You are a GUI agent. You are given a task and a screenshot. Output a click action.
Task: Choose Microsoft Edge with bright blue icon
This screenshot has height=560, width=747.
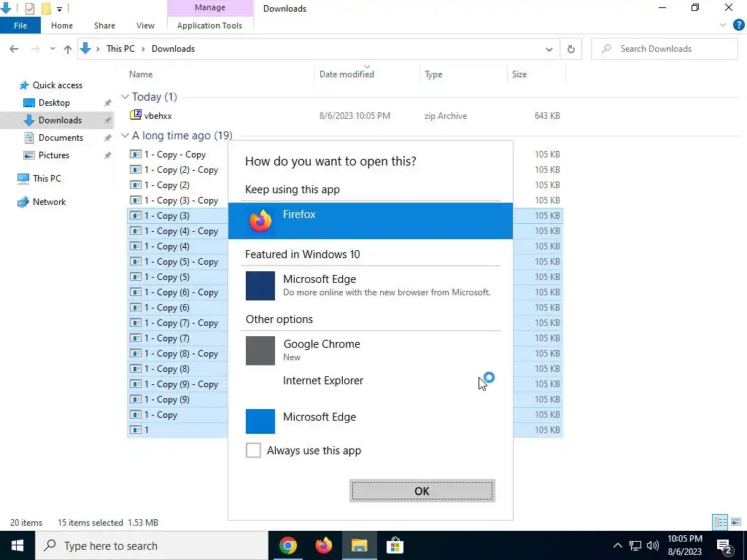click(x=370, y=421)
